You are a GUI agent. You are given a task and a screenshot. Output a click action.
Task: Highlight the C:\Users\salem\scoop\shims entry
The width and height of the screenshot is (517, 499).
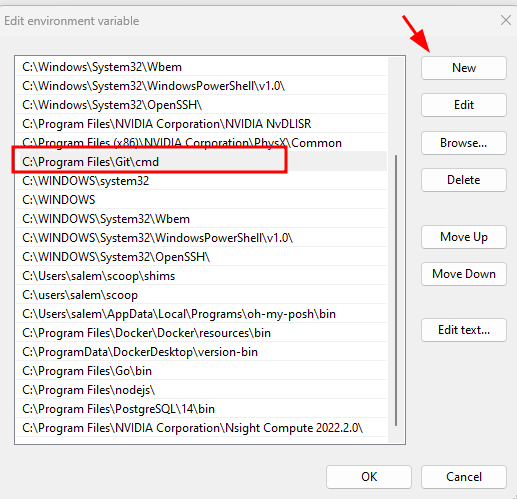coord(202,276)
